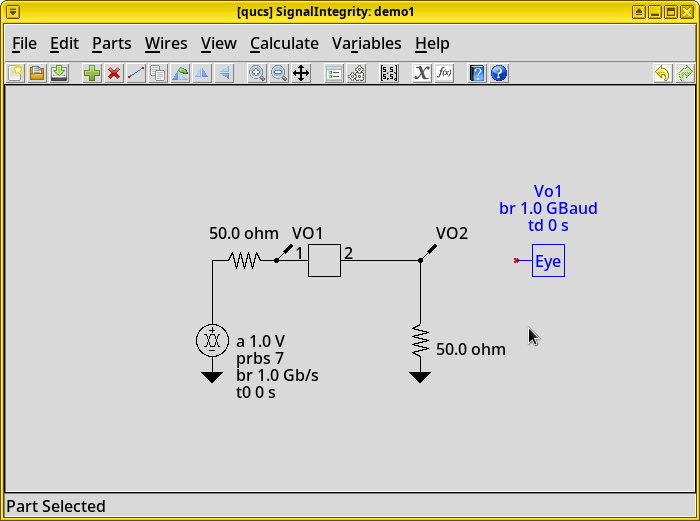The width and height of the screenshot is (700, 521).
Task: Save the project using the toolbar
Action: tap(59, 73)
